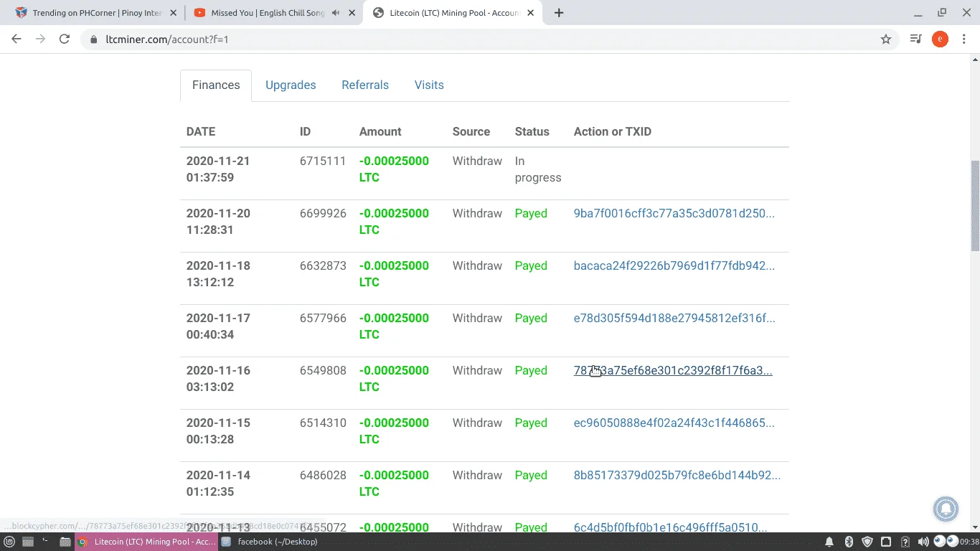The height and width of the screenshot is (551, 980).
Task: Open the orange profile avatar
Action: pyautogui.click(x=940, y=39)
